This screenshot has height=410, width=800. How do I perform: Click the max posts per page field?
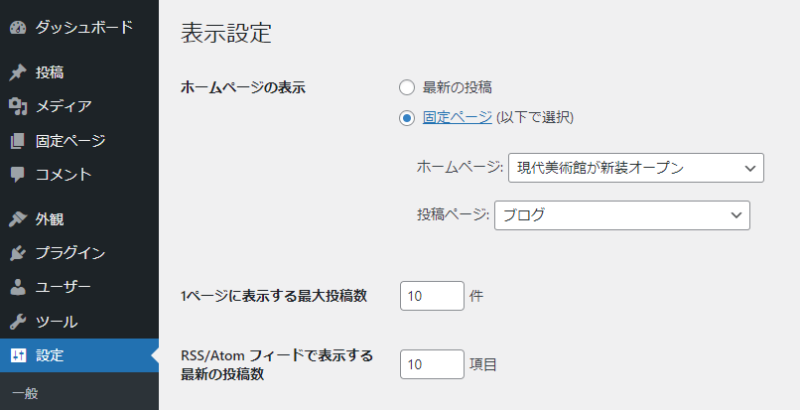tap(432, 295)
